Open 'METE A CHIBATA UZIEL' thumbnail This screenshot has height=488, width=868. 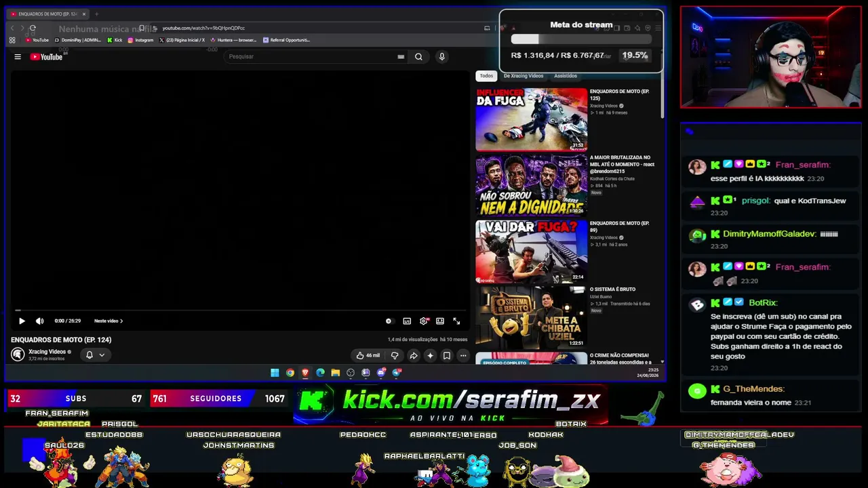tap(532, 317)
